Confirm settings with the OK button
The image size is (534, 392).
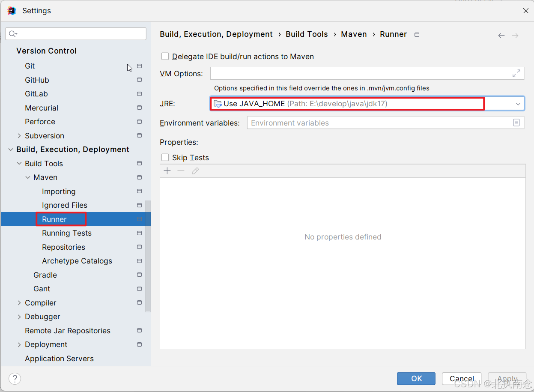coord(416,379)
